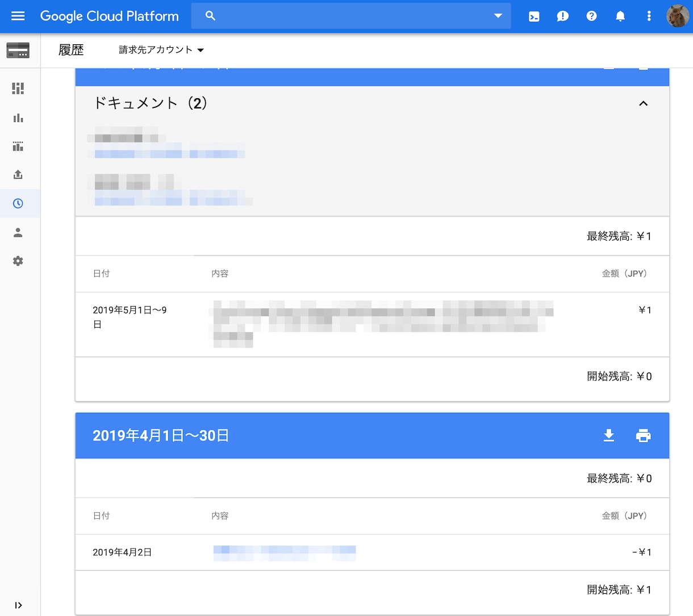Open the billing export sidebar icon

point(18,175)
